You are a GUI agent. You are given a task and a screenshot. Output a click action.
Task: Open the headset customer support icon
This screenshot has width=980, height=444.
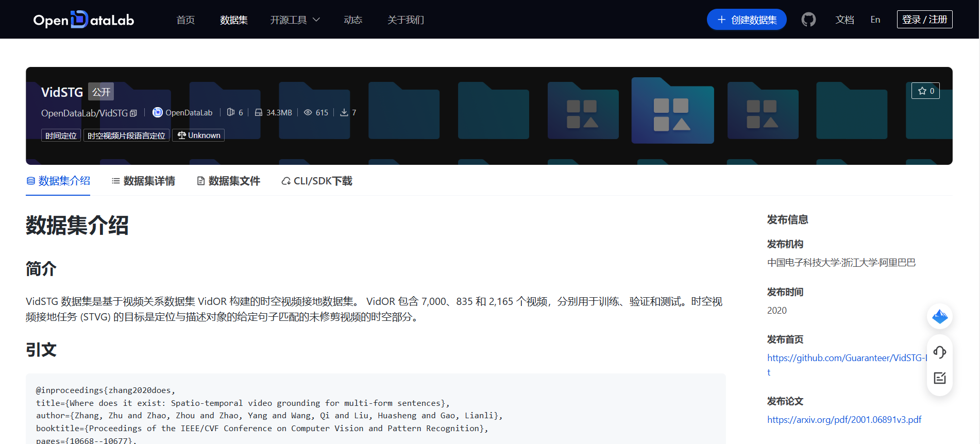pos(940,352)
